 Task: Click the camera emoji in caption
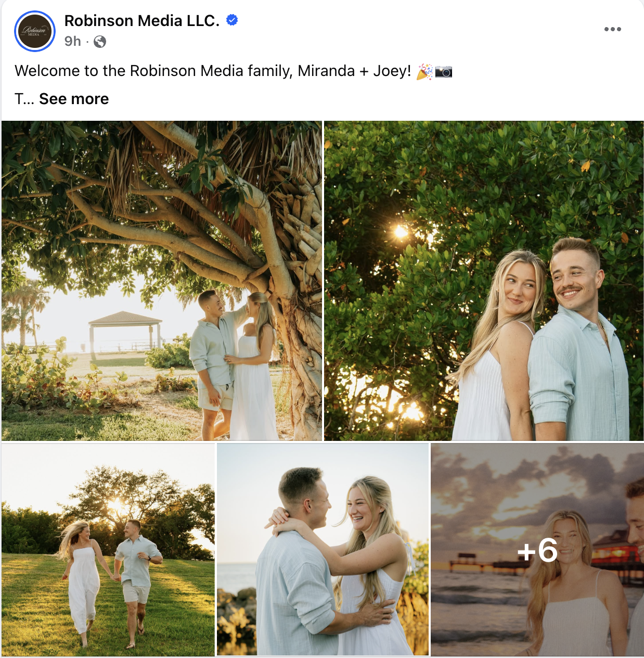(444, 71)
